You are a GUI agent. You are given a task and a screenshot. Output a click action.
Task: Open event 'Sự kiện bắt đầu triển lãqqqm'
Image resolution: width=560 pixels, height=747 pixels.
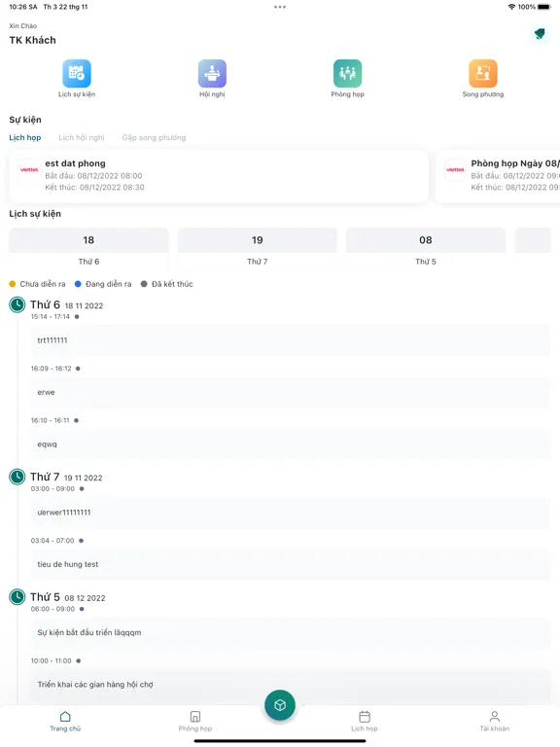(291, 632)
